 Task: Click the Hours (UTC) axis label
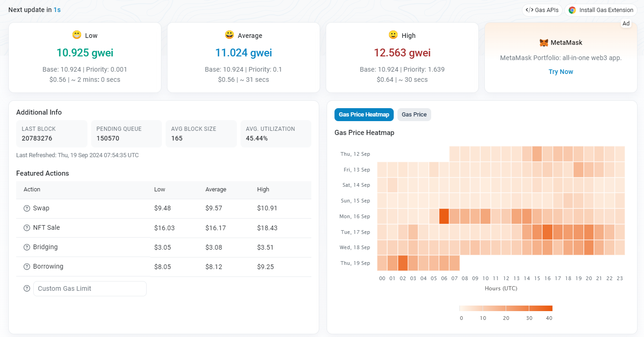coord(501,288)
